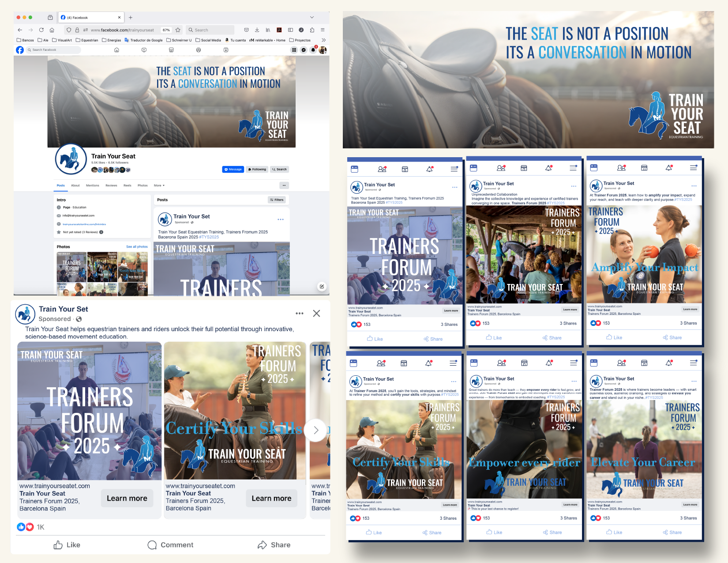This screenshot has height=563, width=728.
Task: Open the Traductor de Google bookmark
Action: click(x=143, y=40)
